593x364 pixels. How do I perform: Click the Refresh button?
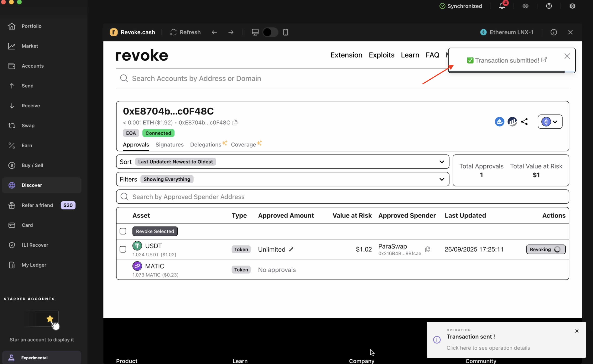(185, 32)
